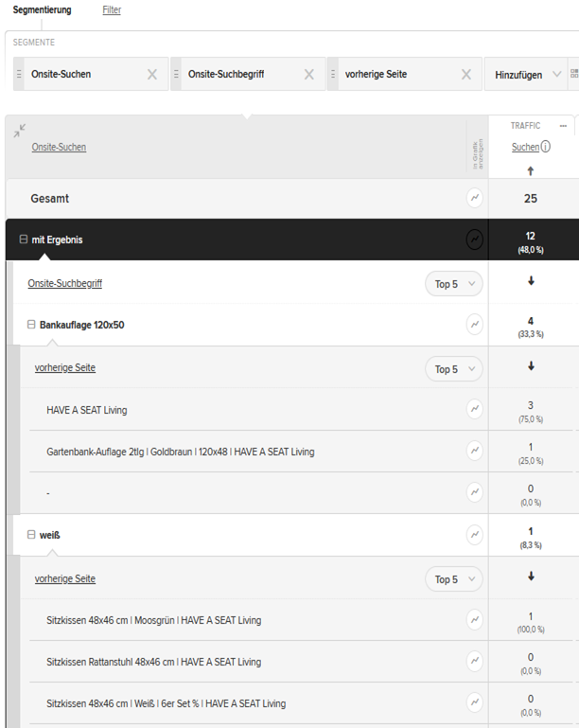Screen dimensions: 579x728
Task: Show mit Ergebnis row in graph
Action: (475, 240)
